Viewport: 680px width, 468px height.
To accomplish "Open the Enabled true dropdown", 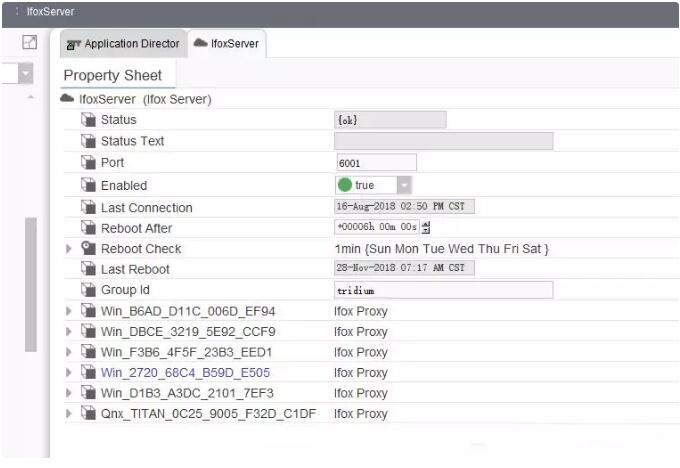I will coord(403,185).
